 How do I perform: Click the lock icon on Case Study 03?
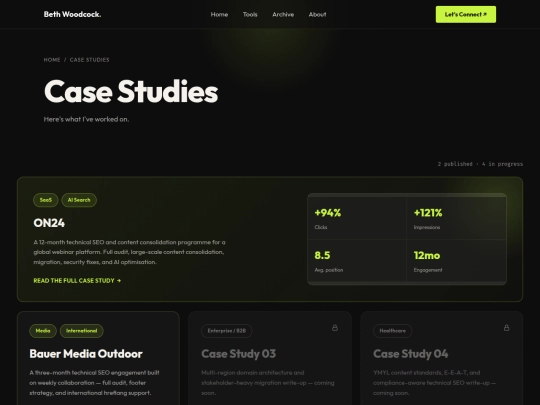point(335,328)
